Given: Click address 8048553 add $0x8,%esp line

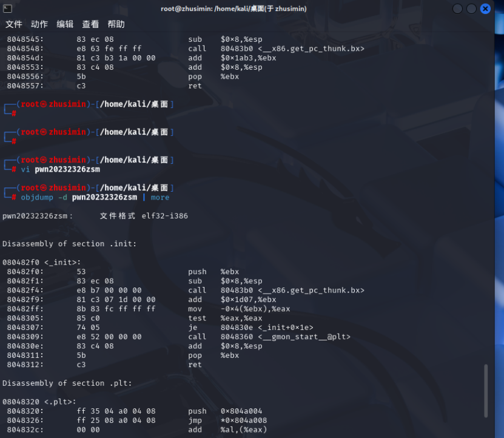Looking at the screenshot, I should (x=135, y=67).
